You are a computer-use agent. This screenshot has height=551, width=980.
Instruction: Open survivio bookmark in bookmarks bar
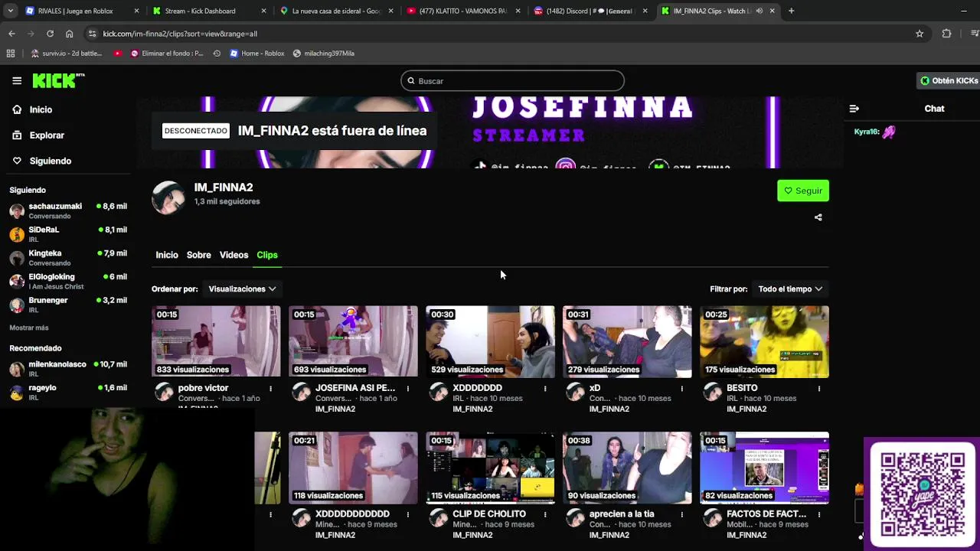(x=66, y=54)
